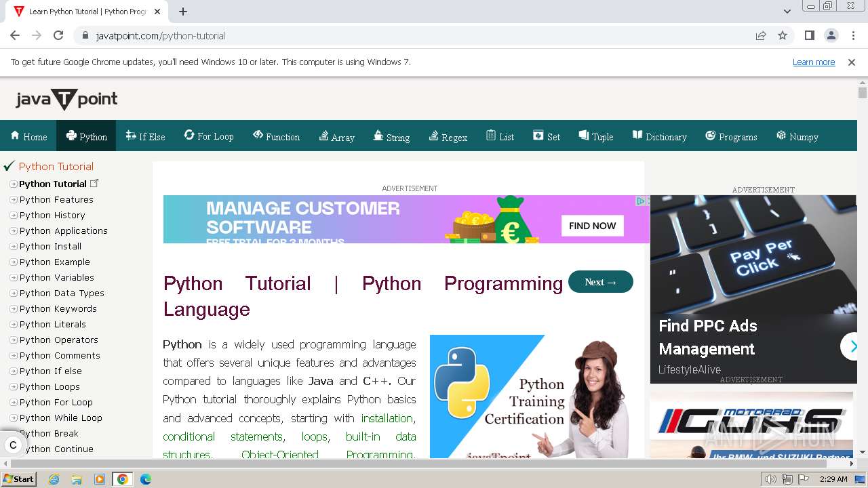Follow the conditional statements link
Image resolution: width=868 pixels, height=488 pixels.
click(222, 436)
